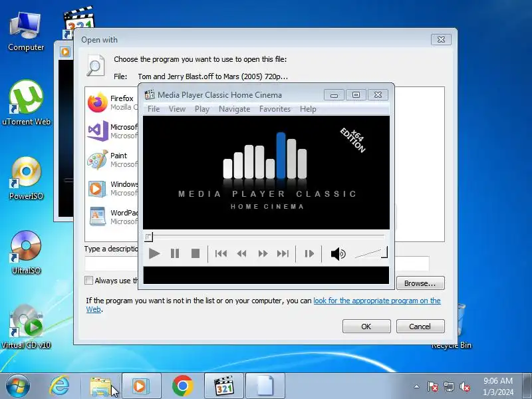
Task: Click the Play button in Media Player Classic
Action: 154,253
